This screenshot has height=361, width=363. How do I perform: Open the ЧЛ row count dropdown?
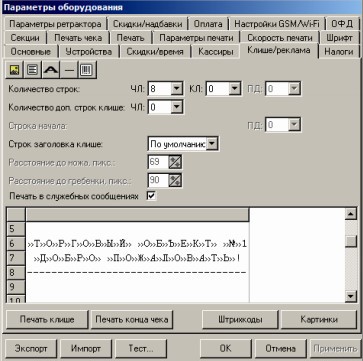(177, 89)
